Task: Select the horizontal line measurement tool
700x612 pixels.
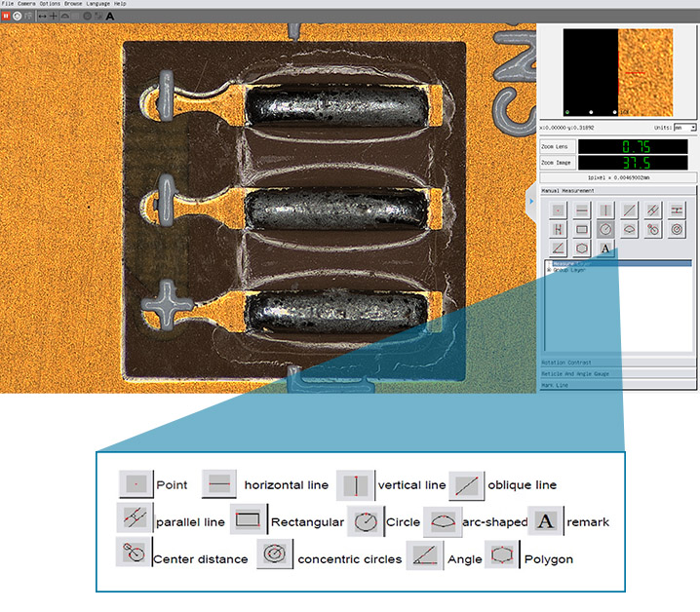Action: 581,210
